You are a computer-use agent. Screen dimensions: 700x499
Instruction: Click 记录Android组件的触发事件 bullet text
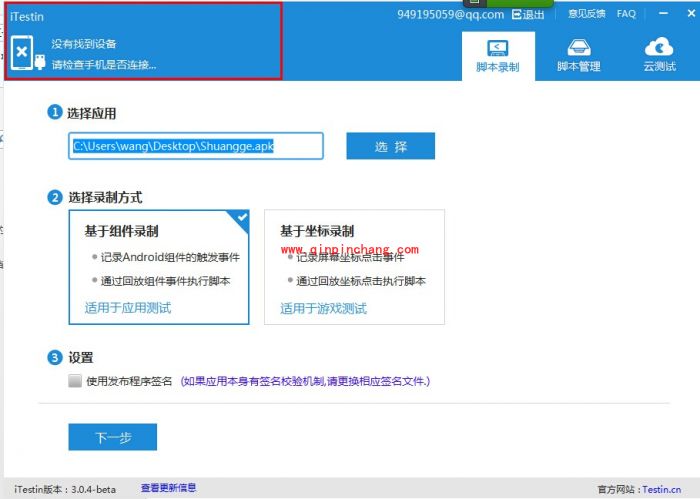(170, 257)
